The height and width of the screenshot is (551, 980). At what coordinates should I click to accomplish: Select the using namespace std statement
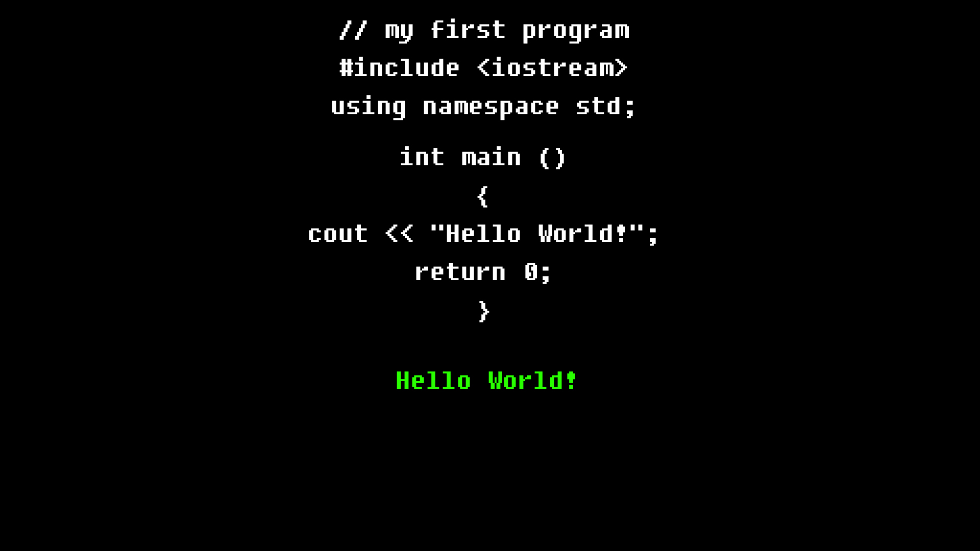click(x=483, y=106)
